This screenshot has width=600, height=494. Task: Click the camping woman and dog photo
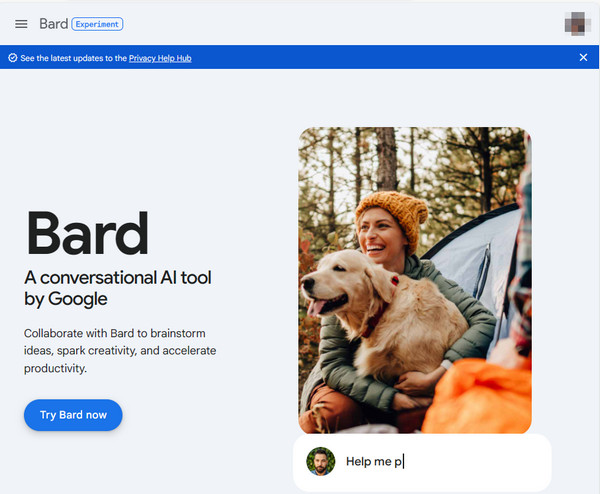click(415, 280)
